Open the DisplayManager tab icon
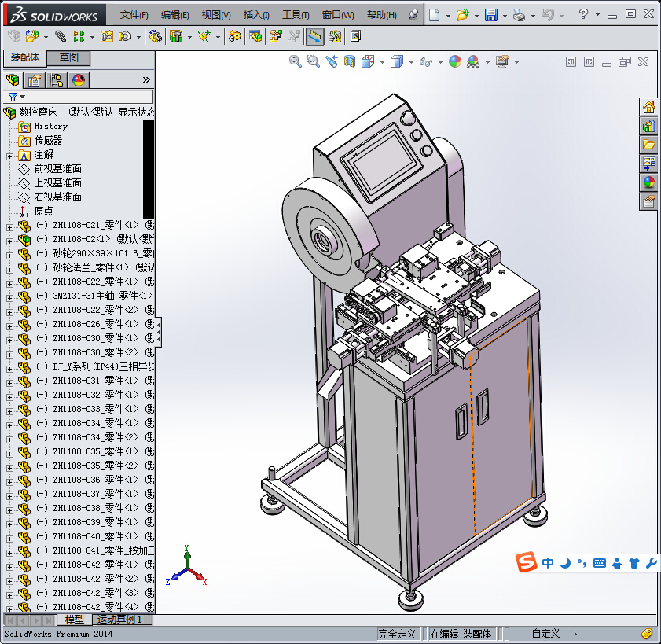The image size is (661, 644). pyautogui.click(x=79, y=79)
